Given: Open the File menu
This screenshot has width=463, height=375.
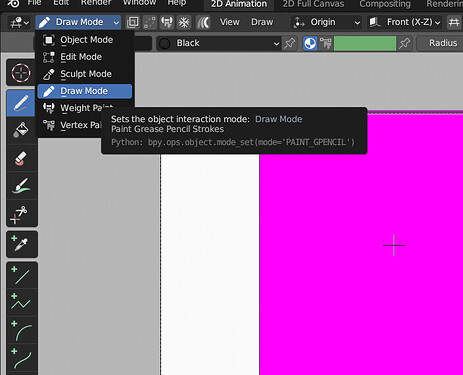Looking at the screenshot, I should pos(35,3).
